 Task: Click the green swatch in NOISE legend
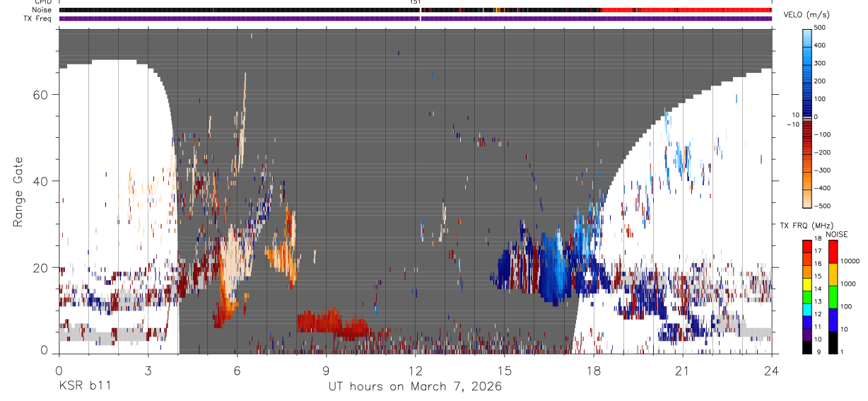pos(833,297)
